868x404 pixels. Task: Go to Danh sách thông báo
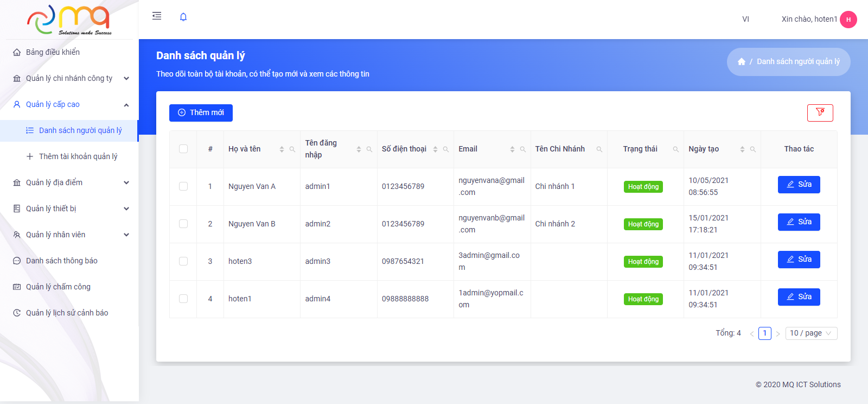62,261
